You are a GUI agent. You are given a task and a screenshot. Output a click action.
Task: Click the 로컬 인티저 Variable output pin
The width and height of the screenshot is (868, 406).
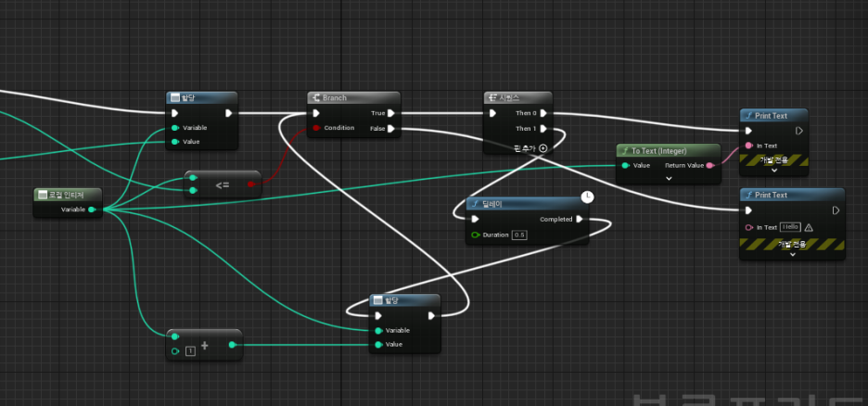92,209
